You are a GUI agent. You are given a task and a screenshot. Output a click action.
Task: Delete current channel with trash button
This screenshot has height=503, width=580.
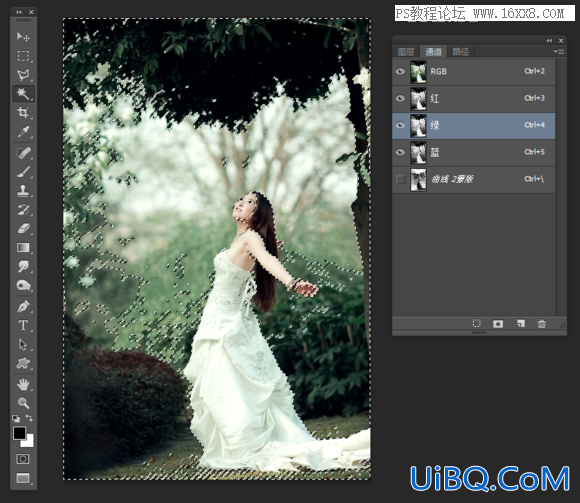[x=542, y=324]
